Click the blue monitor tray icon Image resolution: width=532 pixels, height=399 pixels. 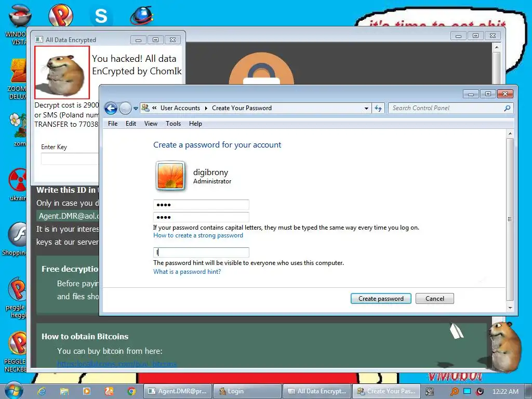coord(467,392)
